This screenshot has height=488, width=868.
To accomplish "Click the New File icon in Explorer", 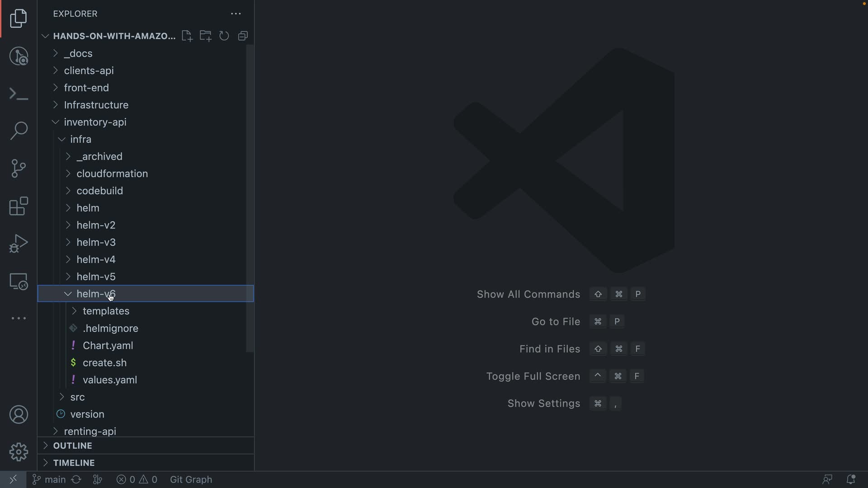I will [187, 36].
